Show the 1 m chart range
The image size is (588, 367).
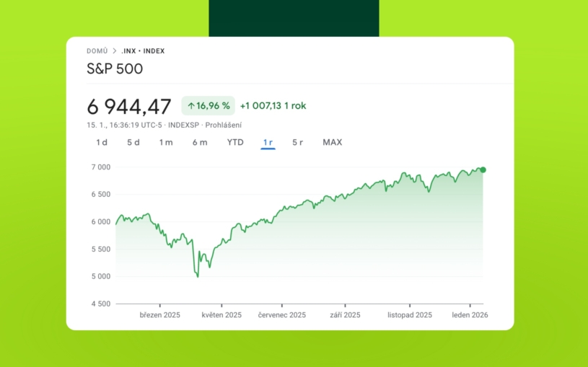[166, 142]
